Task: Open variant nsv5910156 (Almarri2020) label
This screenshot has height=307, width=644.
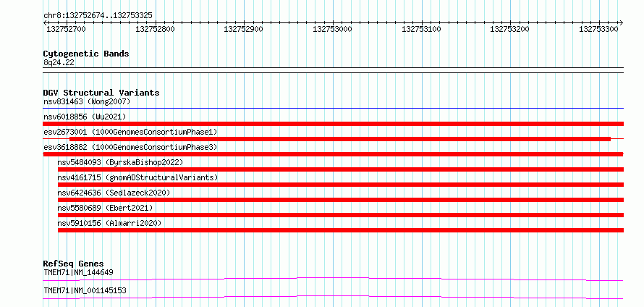Action: click(109, 223)
